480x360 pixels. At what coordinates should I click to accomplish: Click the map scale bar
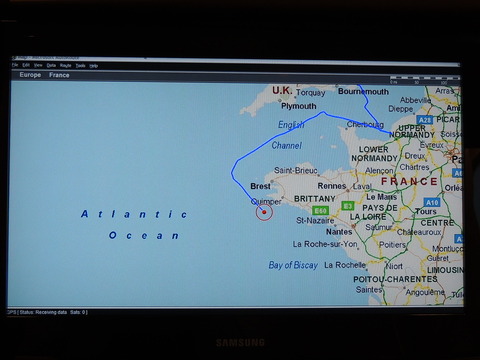click(425, 80)
